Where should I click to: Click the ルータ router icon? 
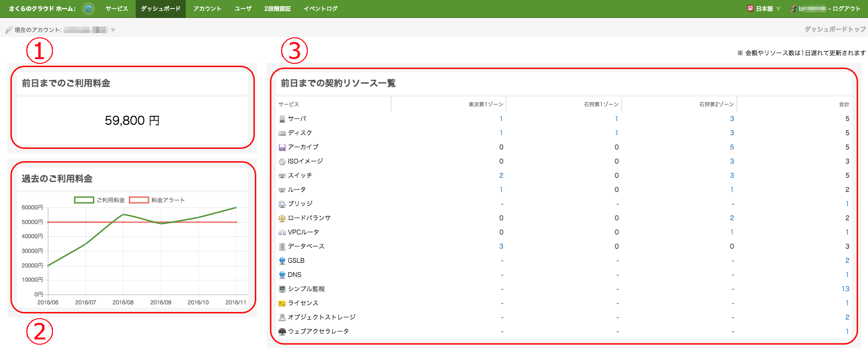tap(282, 190)
